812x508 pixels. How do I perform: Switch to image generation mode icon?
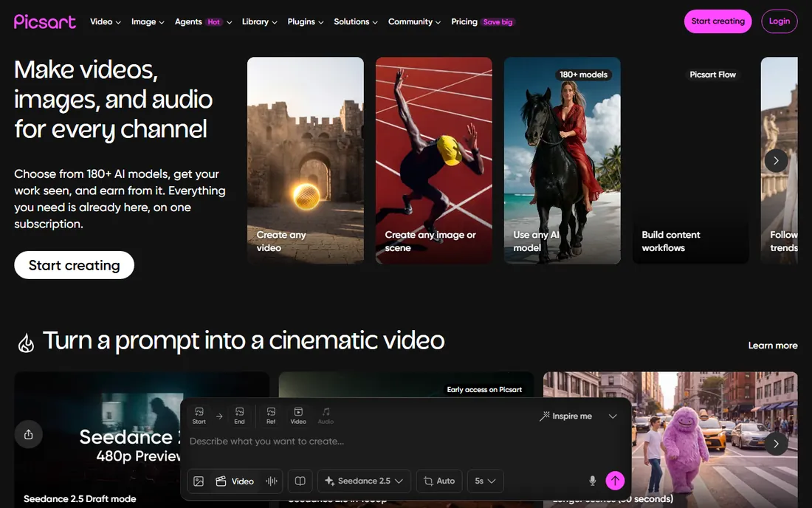coord(199,481)
